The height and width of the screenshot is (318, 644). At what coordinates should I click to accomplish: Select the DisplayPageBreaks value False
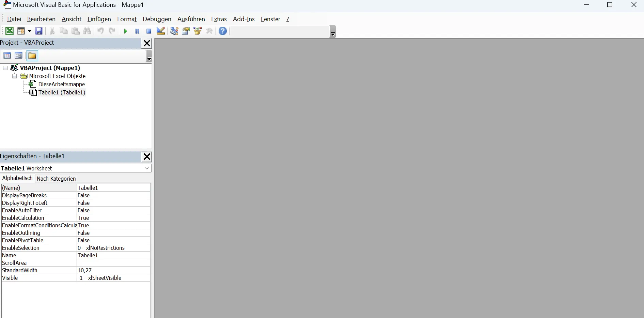113,195
